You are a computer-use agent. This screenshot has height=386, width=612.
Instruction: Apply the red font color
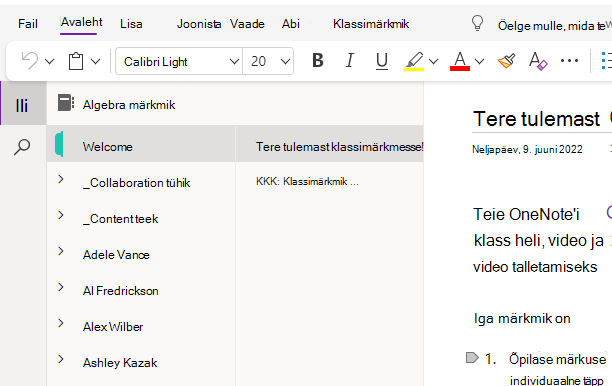point(460,61)
